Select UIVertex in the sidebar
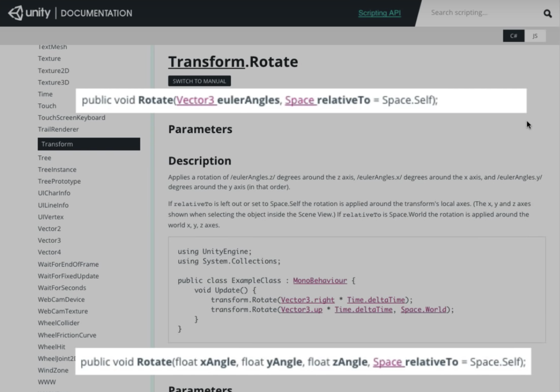Screen dimensions: 560x392 pyautogui.click(x=51, y=217)
